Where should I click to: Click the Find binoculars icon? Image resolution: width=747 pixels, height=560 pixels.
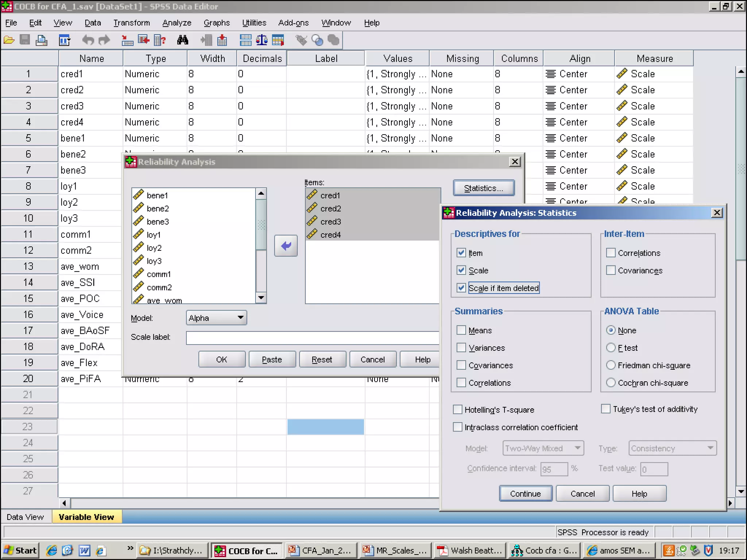182,40
